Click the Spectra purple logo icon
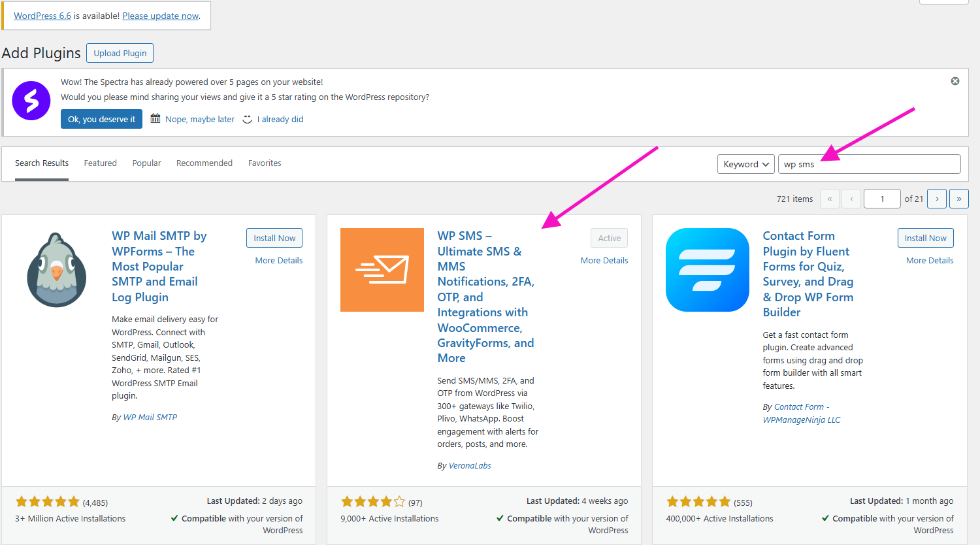 point(31,101)
